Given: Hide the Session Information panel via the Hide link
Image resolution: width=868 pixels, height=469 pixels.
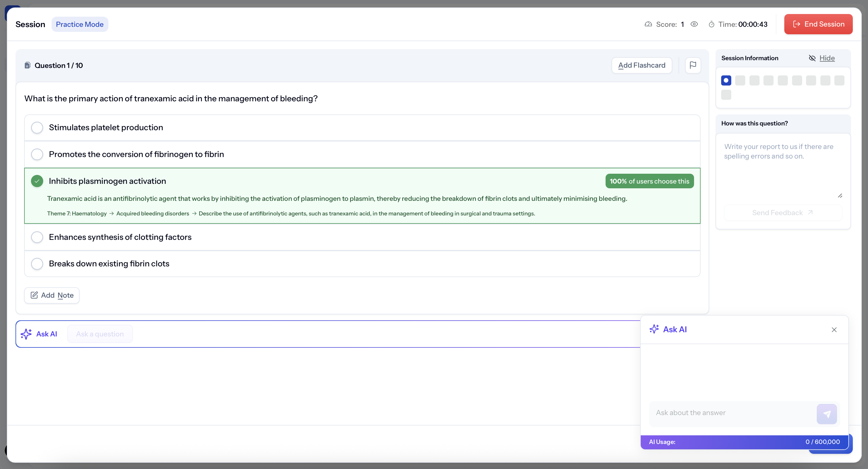Looking at the screenshot, I should 827,58.
